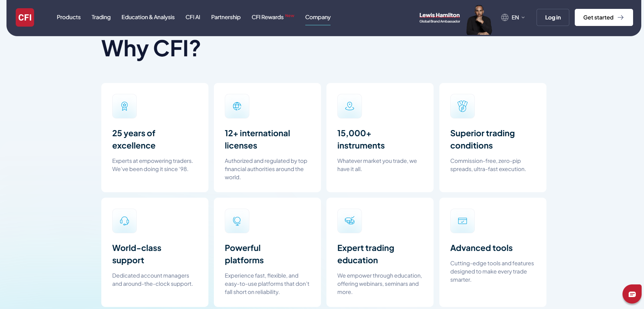
Task: Click 'Authorized and regulated' description text
Action: (266, 169)
